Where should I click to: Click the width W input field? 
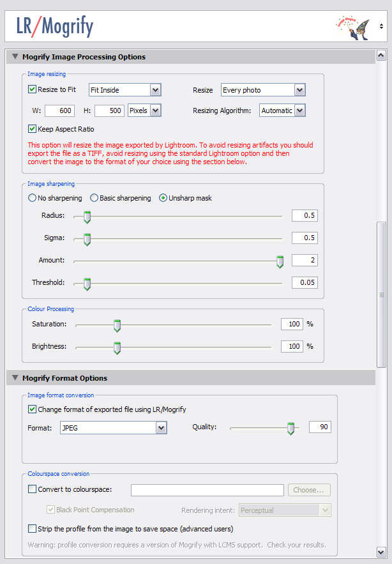click(x=60, y=111)
